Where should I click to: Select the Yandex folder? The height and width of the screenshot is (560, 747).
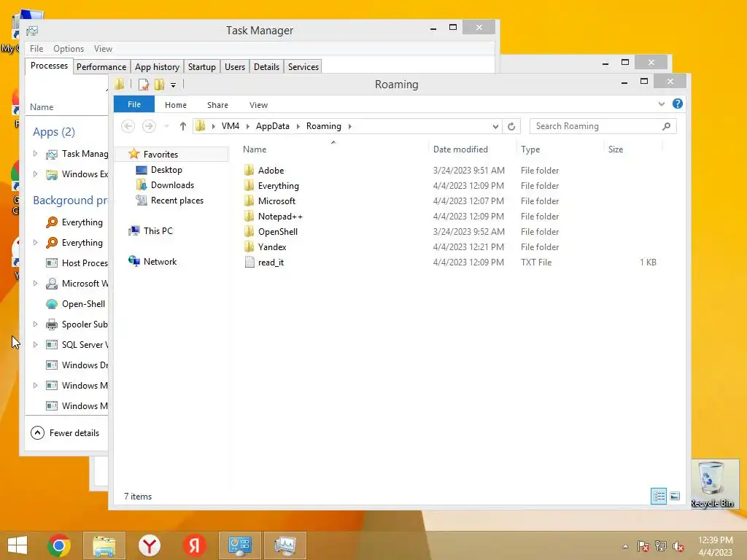272,246
